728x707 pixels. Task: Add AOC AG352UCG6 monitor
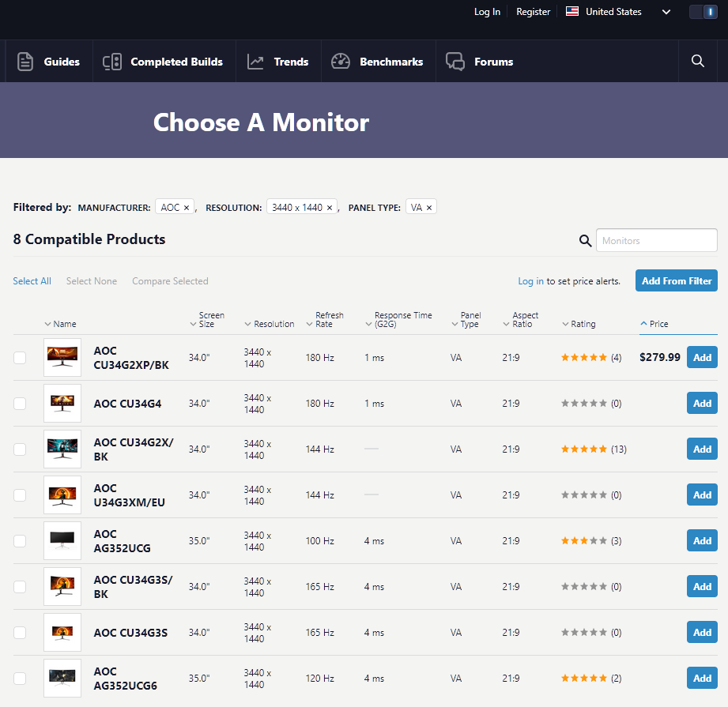pos(702,679)
